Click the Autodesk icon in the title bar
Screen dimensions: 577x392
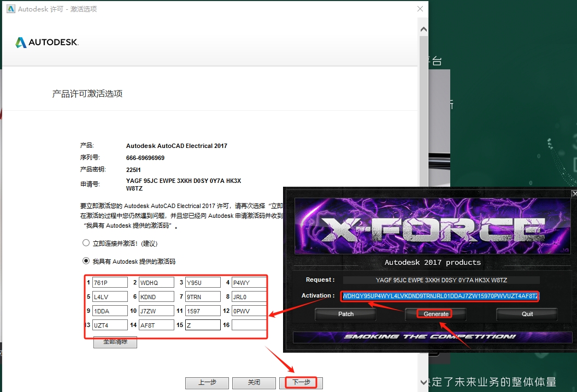click(10, 9)
